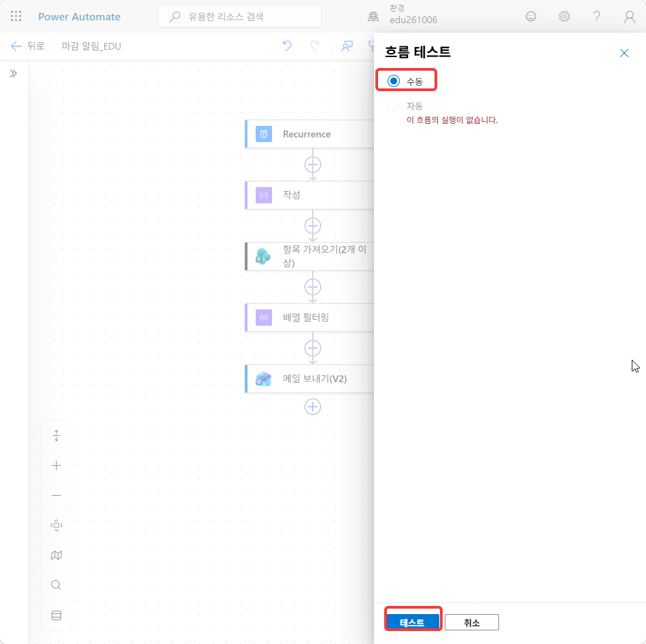
Task: Toggle the minimap icon
Action: (56, 556)
